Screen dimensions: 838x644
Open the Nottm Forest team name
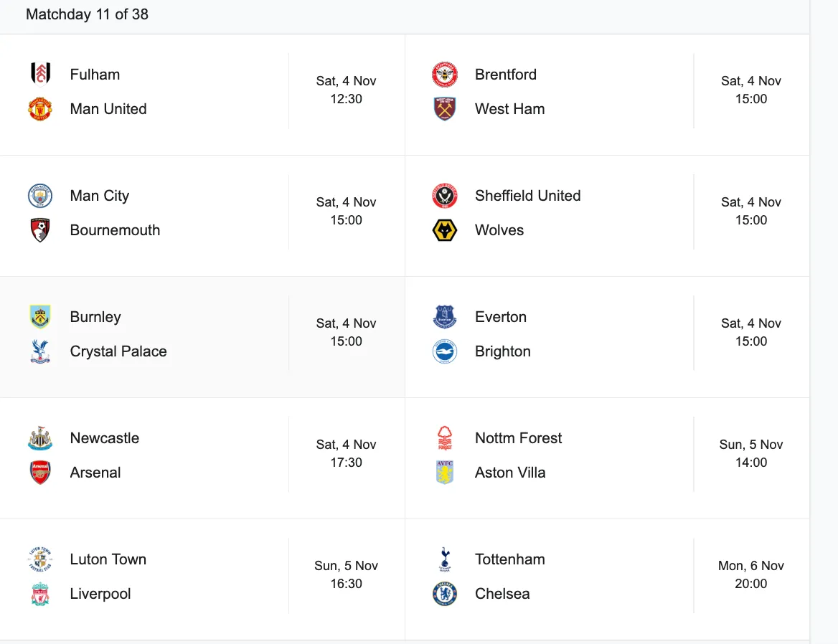519,438
